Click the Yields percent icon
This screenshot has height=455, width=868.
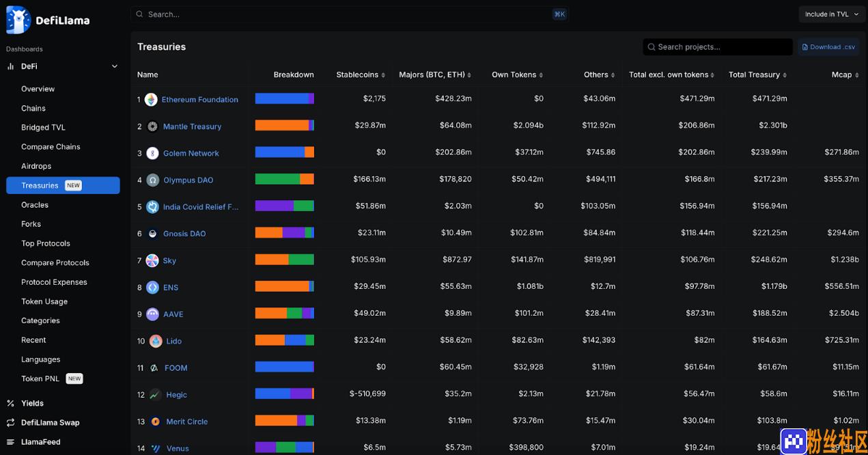(11, 403)
